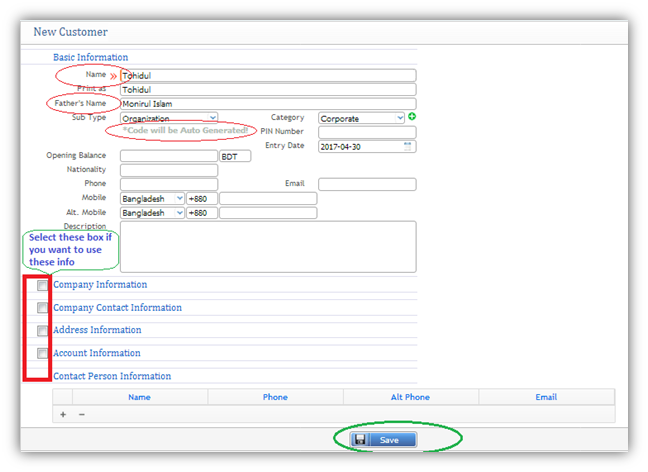Screen dimensions: 648x472
Task: Select the Account Information checkbox
Action: tap(42, 353)
